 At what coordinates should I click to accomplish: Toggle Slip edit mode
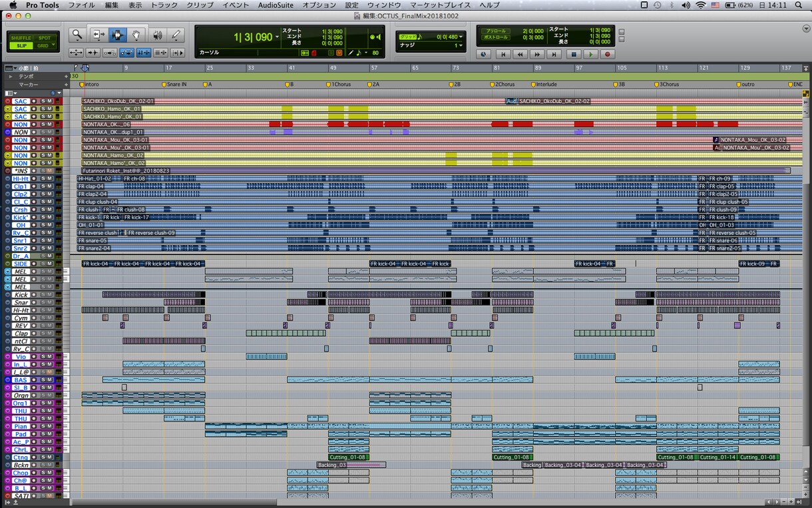(x=21, y=45)
